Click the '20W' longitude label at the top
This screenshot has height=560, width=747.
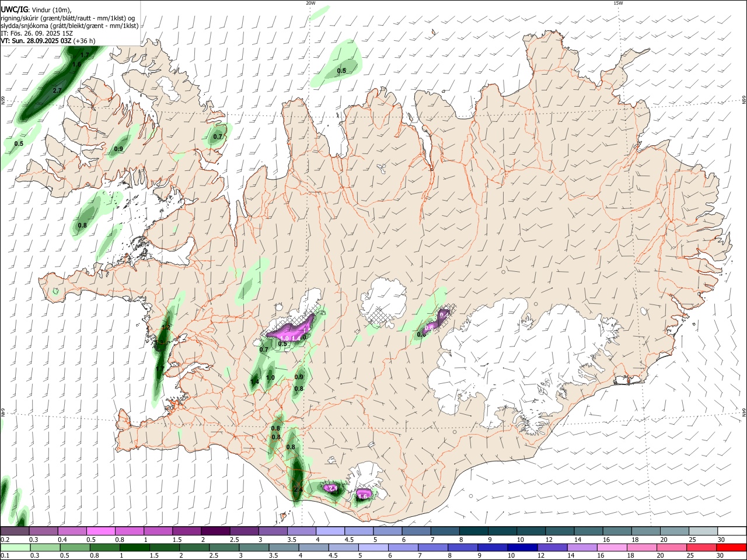point(310,3)
